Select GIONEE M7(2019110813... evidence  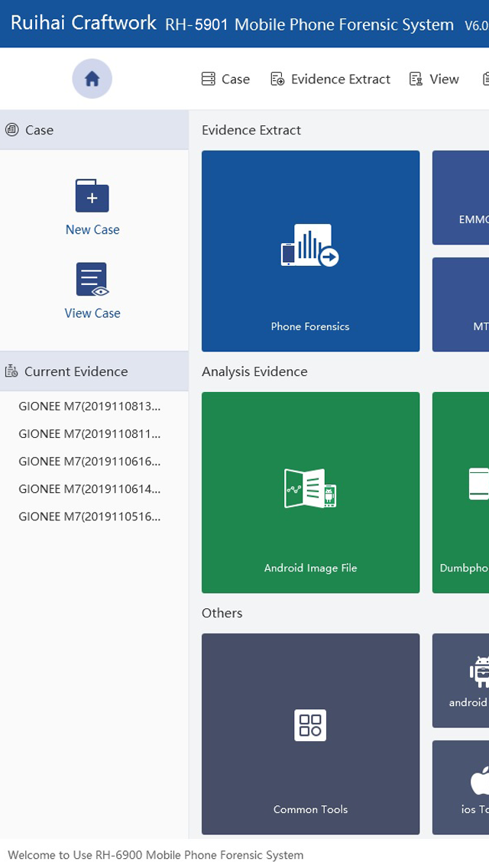(x=90, y=406)
